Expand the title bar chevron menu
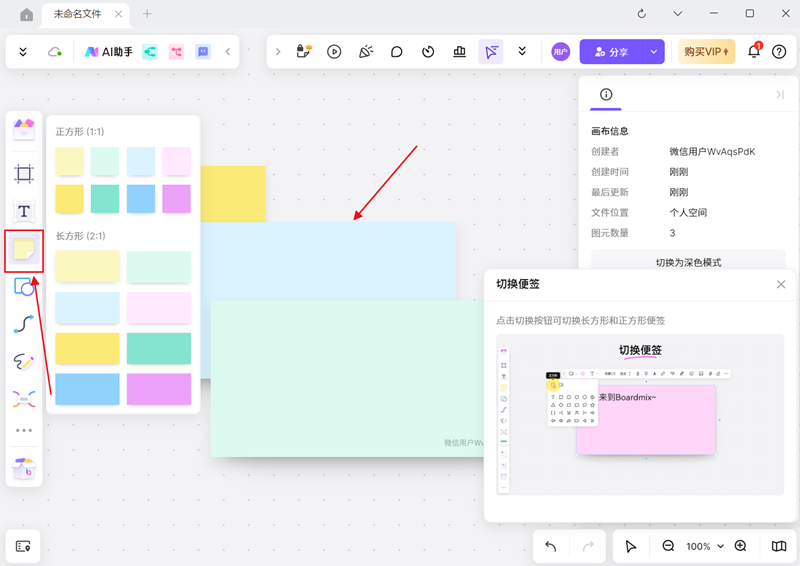 tap(678, 14)
